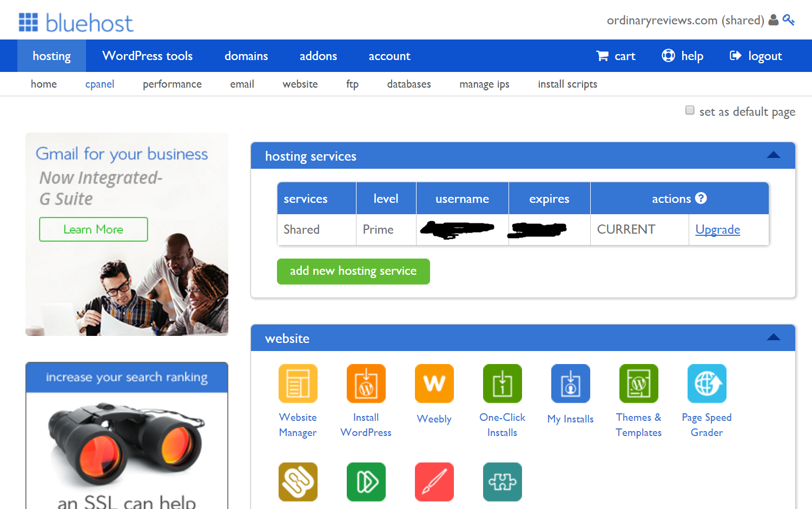Image resolution: width=812 pixels, height=509 pixels.
Task: Click the ordinaryreviews.com (shared) account text
Action: [685, 20]
